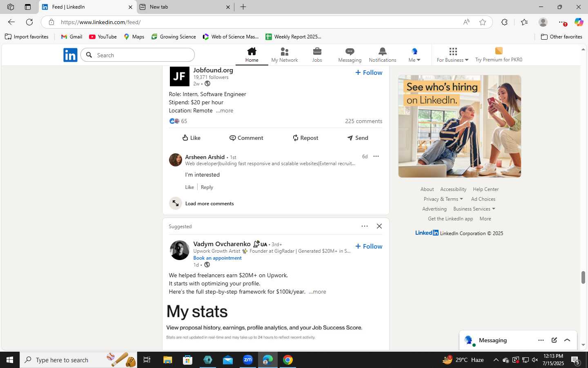
Task: Click Load more comments
Action: (209, 203)
